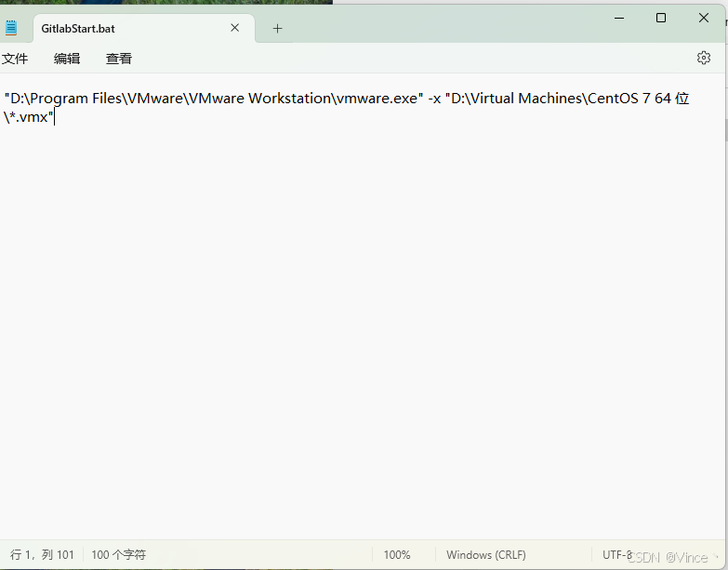This screenshot has height=570, width=728.
Task: Open the 编辑 menu
Action: point(67,59)
